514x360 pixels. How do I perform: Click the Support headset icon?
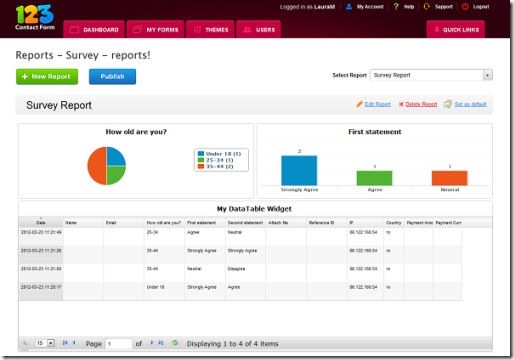(426, 7)
